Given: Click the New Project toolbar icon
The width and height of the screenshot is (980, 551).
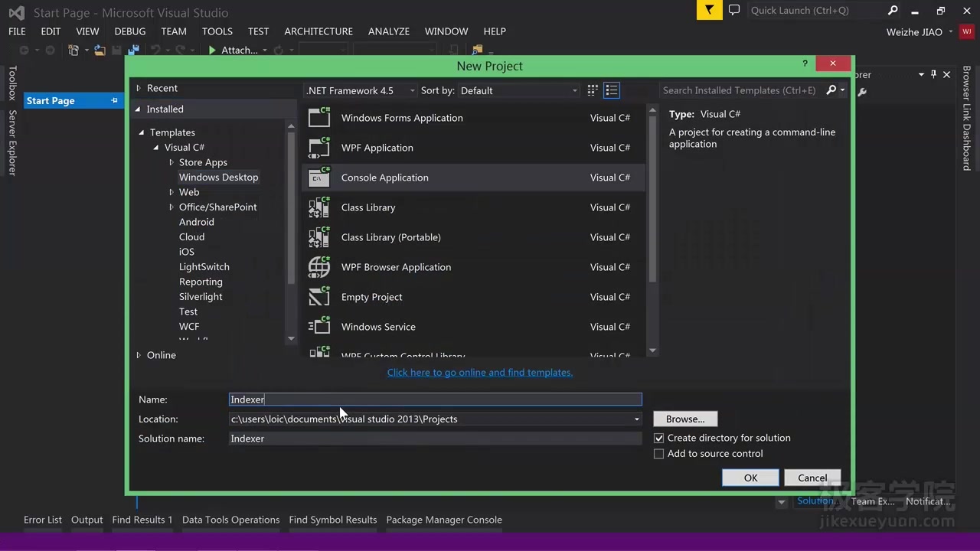Looking at the screenshot, I should pyautogui.click(x=73, y=50).
